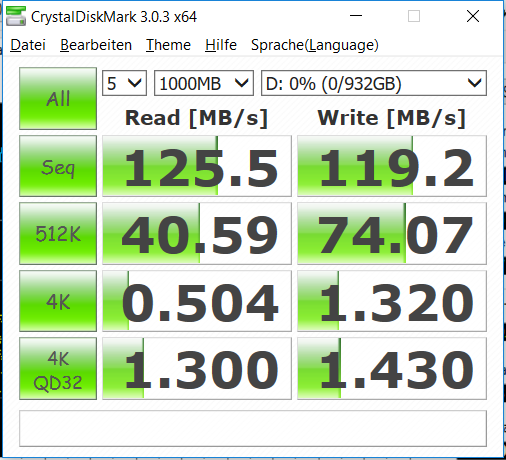Open the Hilfe menu
The width and height of the screenshot is (506, 460).
click(221, 45)
